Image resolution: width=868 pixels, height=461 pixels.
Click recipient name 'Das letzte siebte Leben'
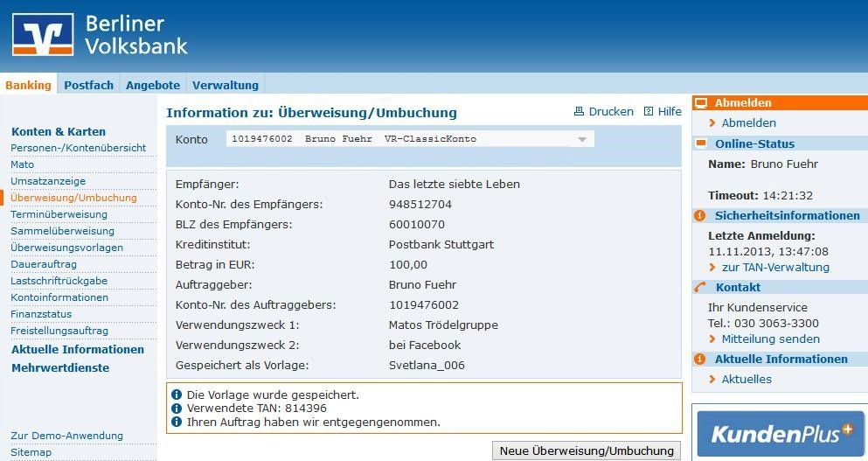pos(455,185)
